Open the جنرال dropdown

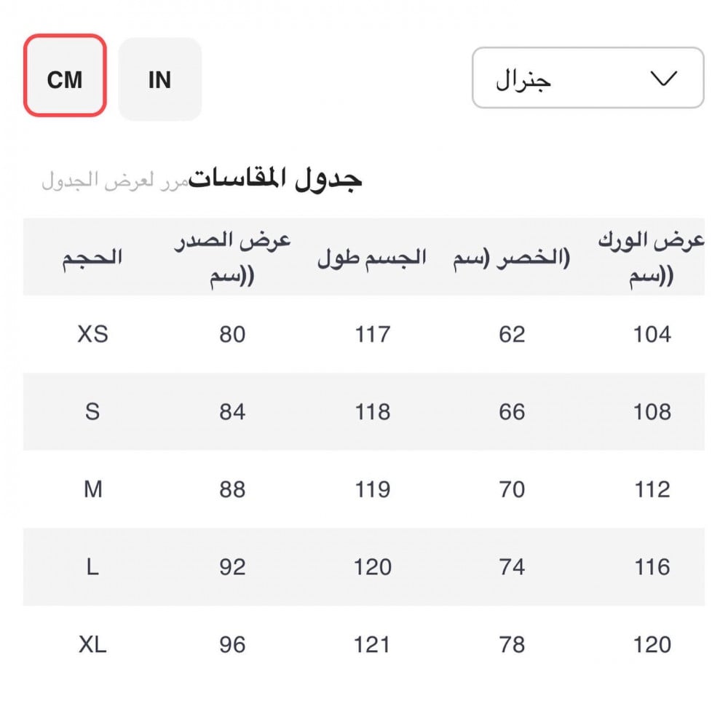587,78
